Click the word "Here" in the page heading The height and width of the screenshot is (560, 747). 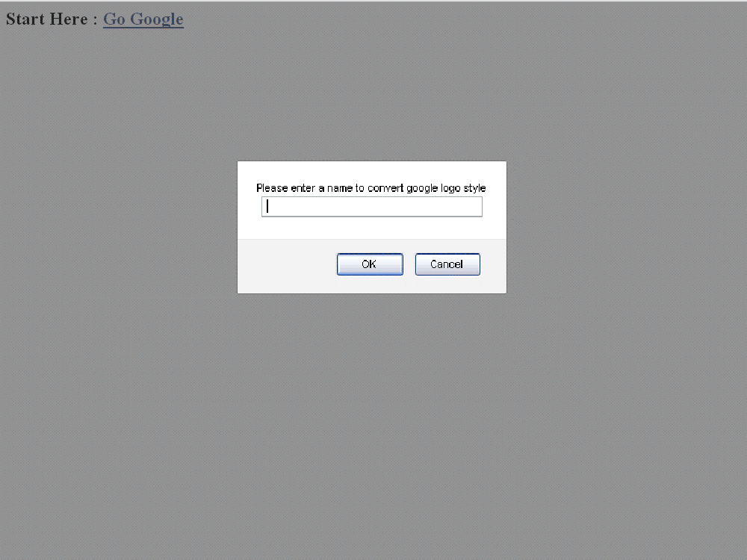(69, 19)
